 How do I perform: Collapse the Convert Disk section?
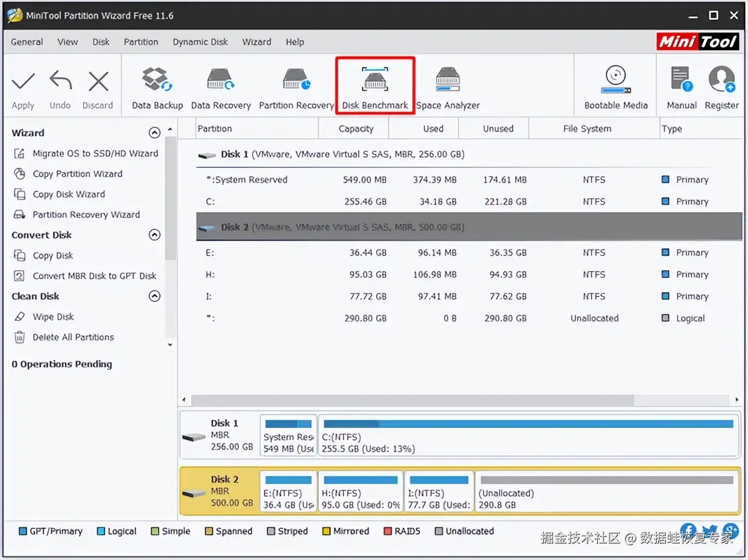coord(154,235)
